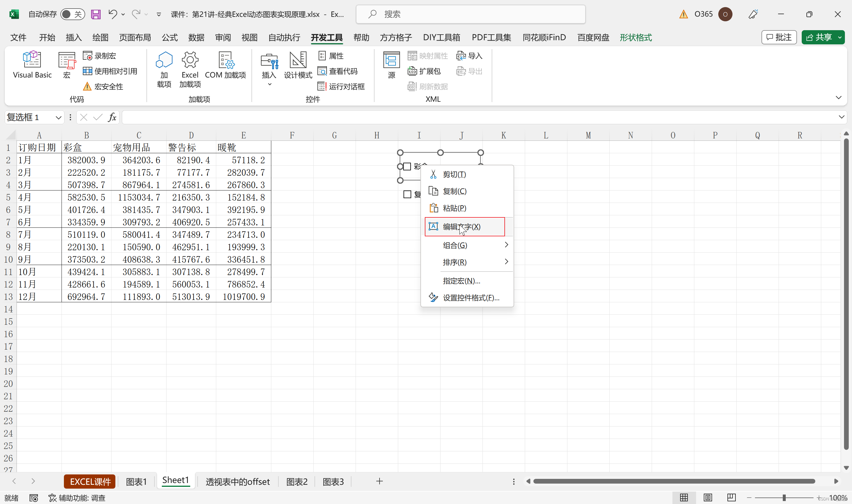The height and width of the screenshot is (504, 852).
Task: Start Record Macro
Action: click(99, 56)
